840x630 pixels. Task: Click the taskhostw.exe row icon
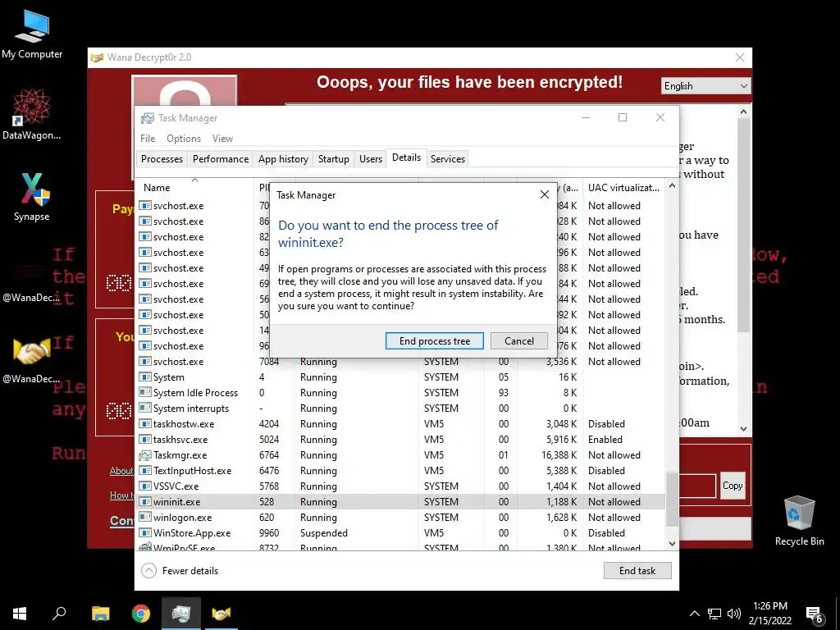pyautogui.click(x=144, y=424)
